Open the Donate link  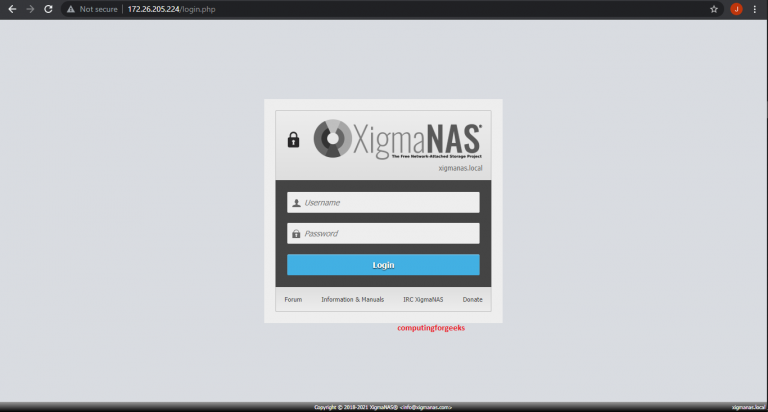pyautogui.click(x=473, y=299)
